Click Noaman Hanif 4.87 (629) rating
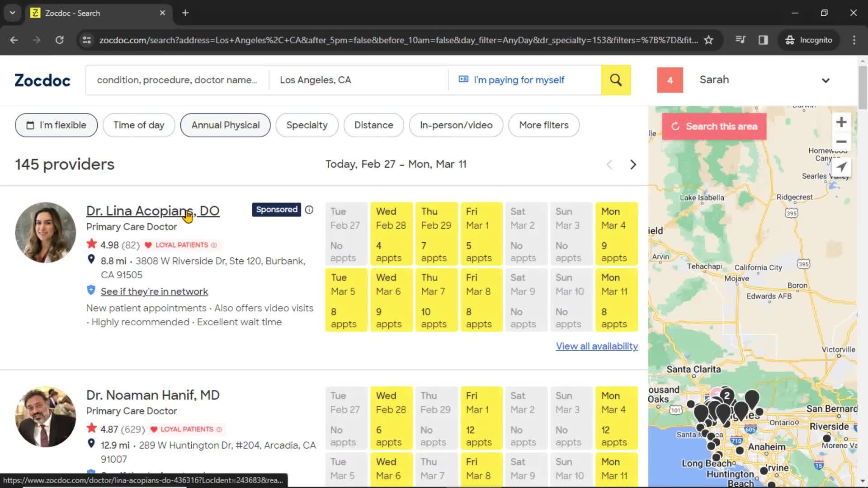The width and height of the screenshot is (868, 488). [116, 429]
